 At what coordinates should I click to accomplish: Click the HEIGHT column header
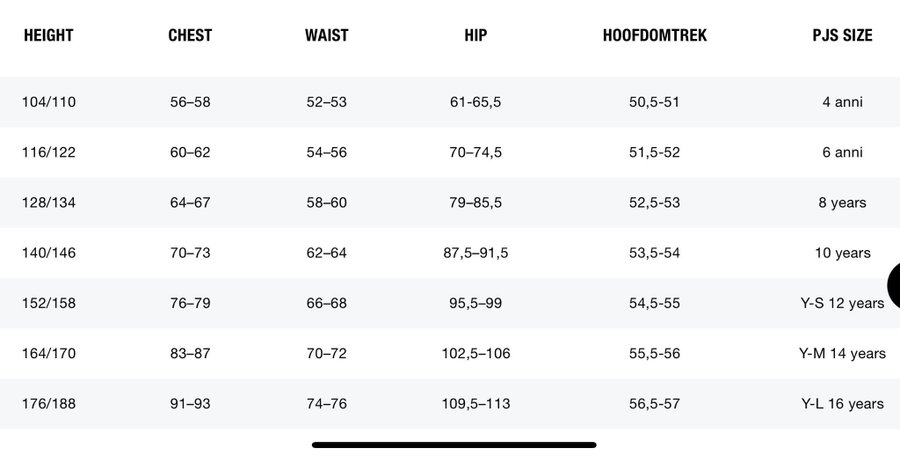[x=48, y=36]
